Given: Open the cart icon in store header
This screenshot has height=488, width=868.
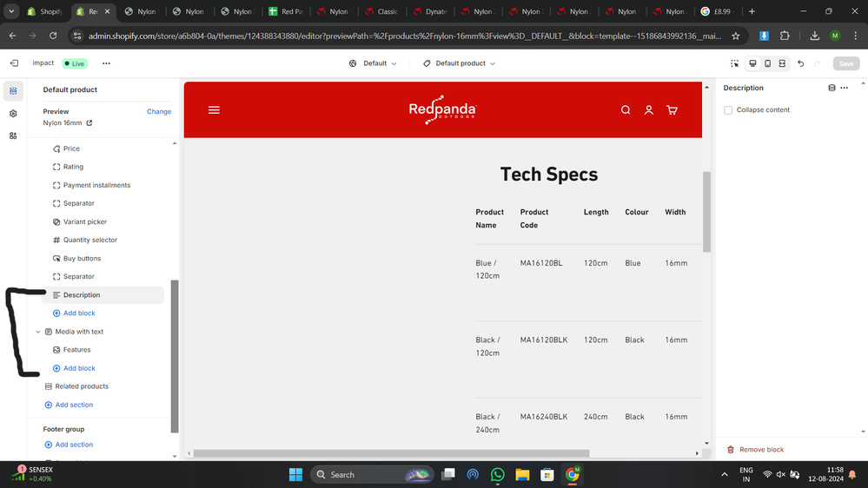Looking at the screenshot, I should pyautogui.click(x=672, y=110).
